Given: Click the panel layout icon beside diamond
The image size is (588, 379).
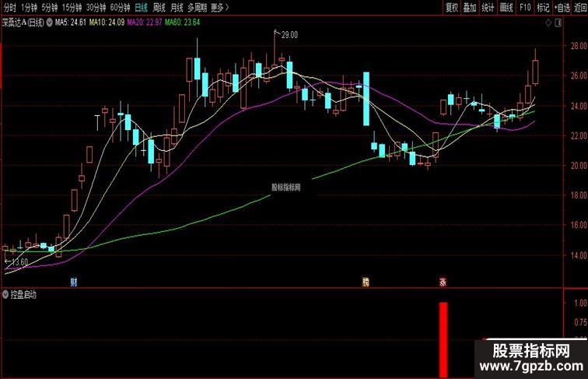Looking at the screenshot, I should tap(558, 23).
